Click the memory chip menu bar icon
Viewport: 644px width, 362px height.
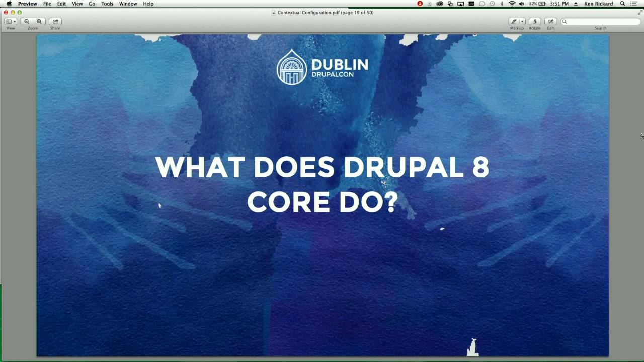coord(471,4)
